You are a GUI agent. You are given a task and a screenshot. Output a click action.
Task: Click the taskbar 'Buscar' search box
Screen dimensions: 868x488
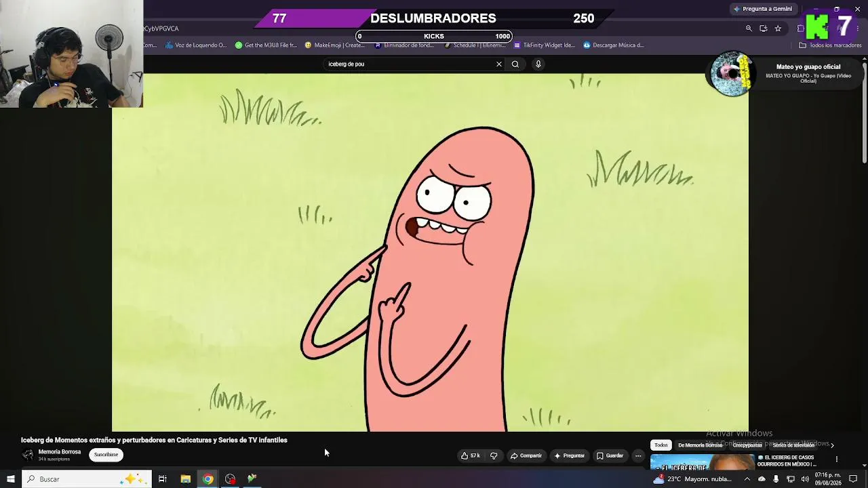(86, 479)
